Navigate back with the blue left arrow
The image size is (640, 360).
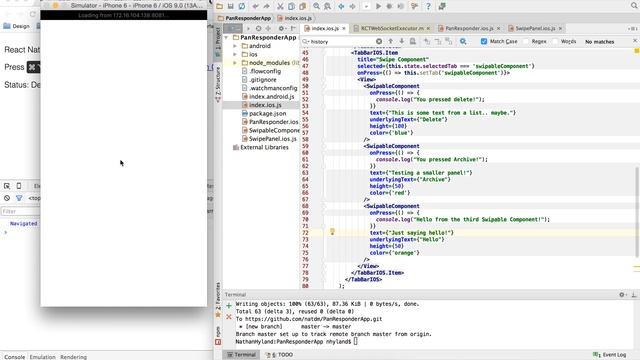coord(341,6)
